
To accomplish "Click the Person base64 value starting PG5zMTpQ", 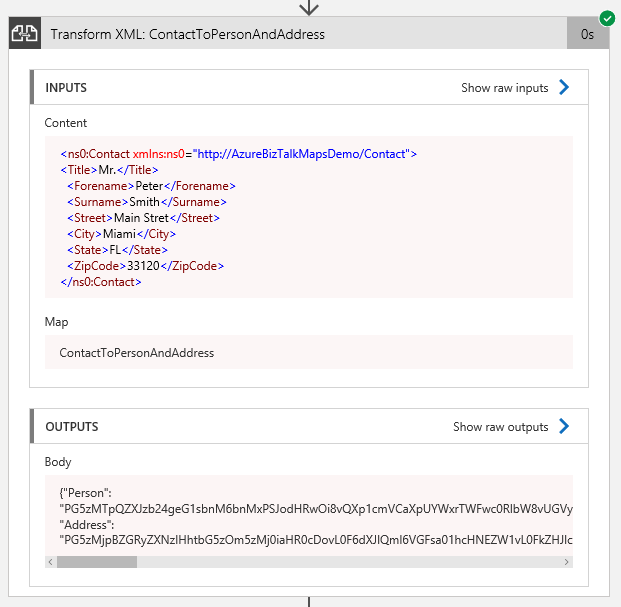I will tap(316, 509).
